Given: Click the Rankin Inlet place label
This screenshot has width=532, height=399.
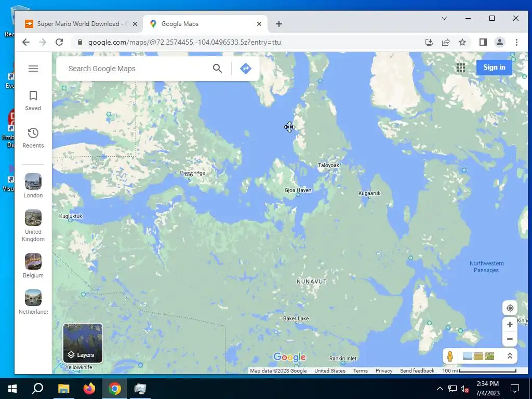Looking at the screenshot, I should point(343,358).
